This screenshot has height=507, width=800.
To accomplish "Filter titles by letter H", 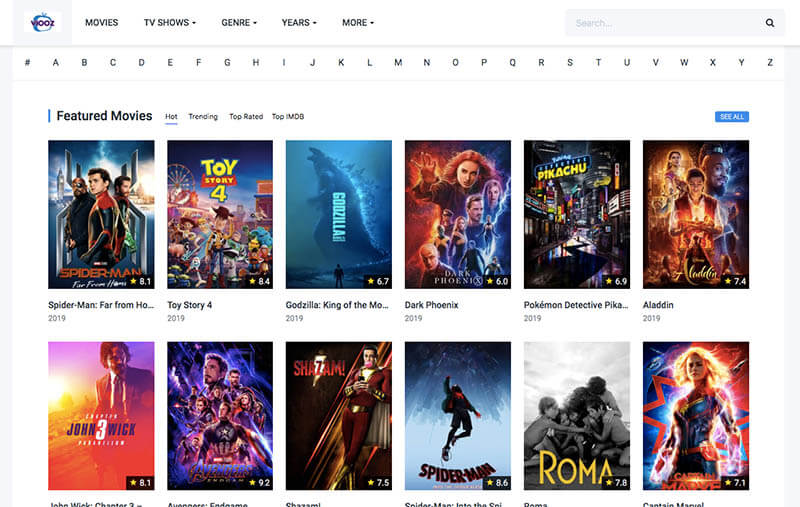I will 256,62.
